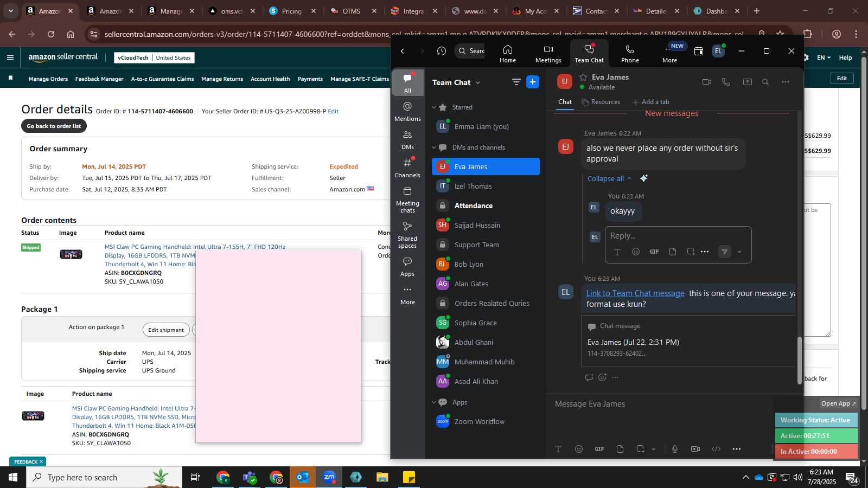Click the AI companion sparkle icon
Viewport: 868px width, 488px height.
643,178
